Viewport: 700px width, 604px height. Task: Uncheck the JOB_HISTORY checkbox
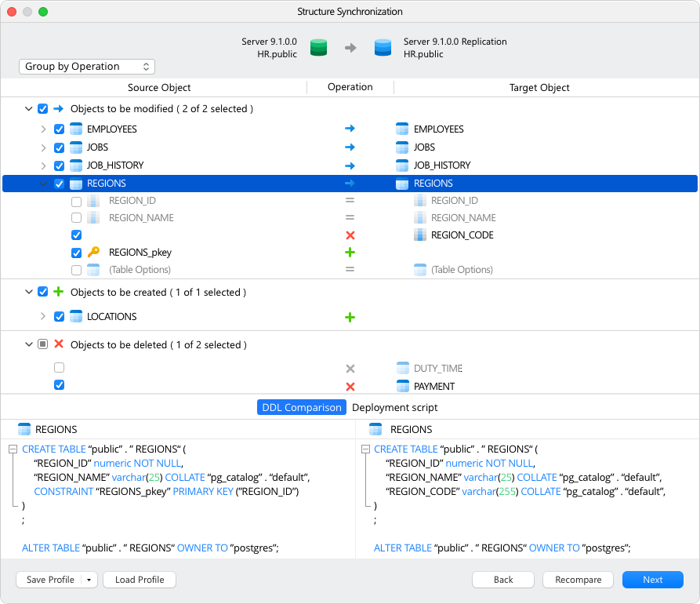pyautogui.click(x=59, y=166)
